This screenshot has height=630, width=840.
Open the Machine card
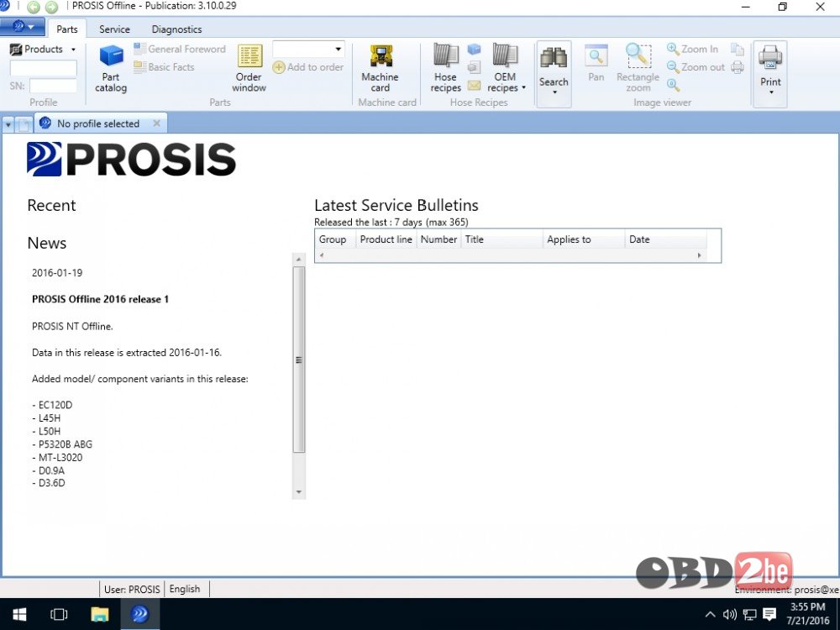(380, 69)
